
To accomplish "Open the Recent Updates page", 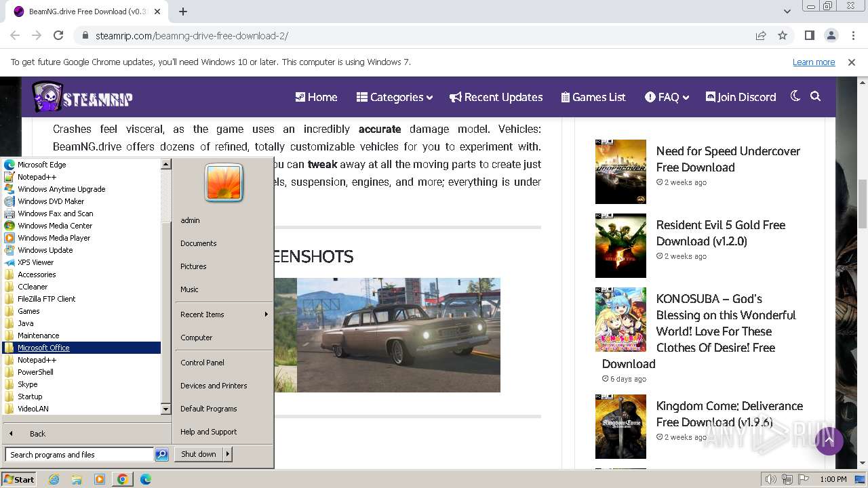I will [496, 97].
